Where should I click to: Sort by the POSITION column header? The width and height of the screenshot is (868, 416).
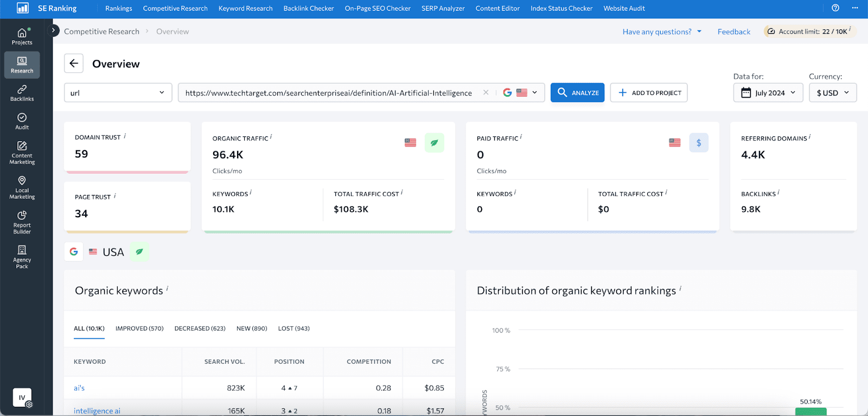[289, 362]
